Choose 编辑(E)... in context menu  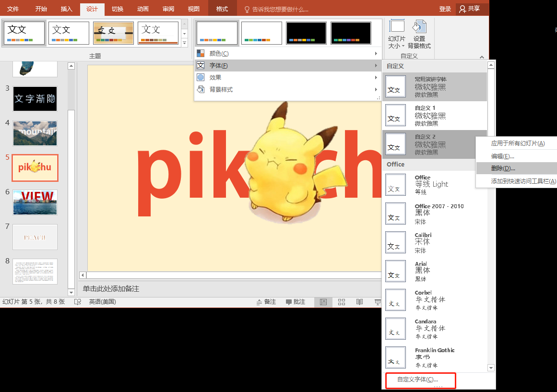[x=517, y=156]
